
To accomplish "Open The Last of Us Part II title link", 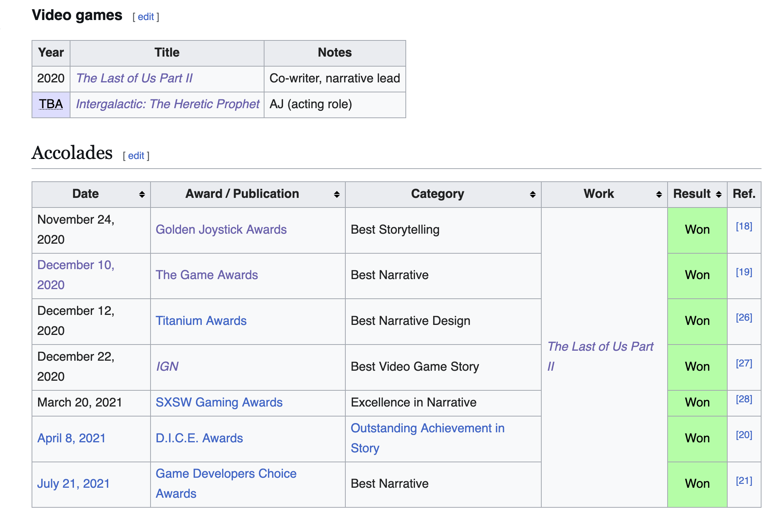I will [134, 78].
